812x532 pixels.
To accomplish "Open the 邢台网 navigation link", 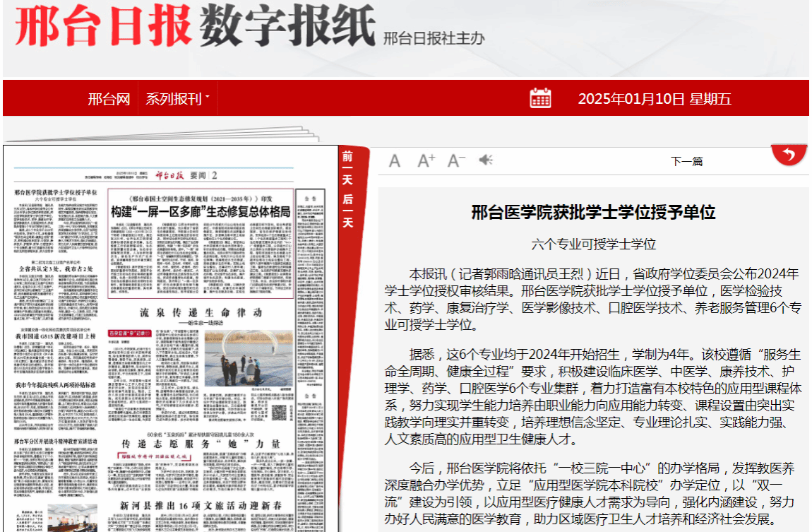I will 109,99.
